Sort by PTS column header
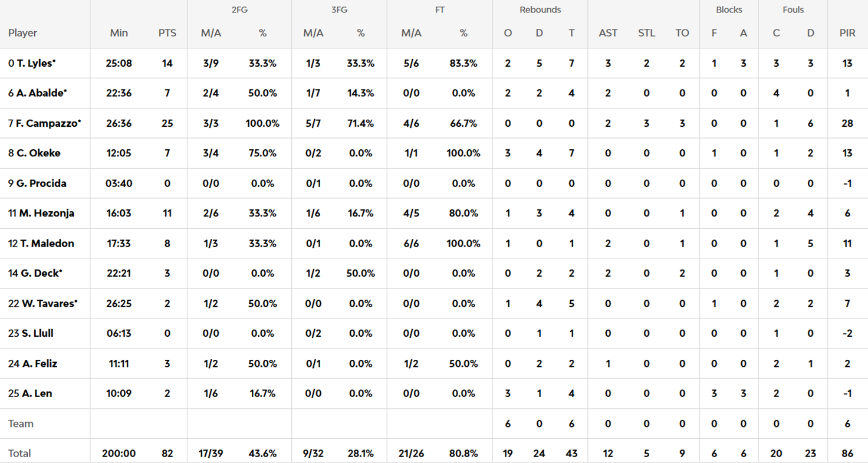Viewport: 868px width, 463px height. point(167,33)
